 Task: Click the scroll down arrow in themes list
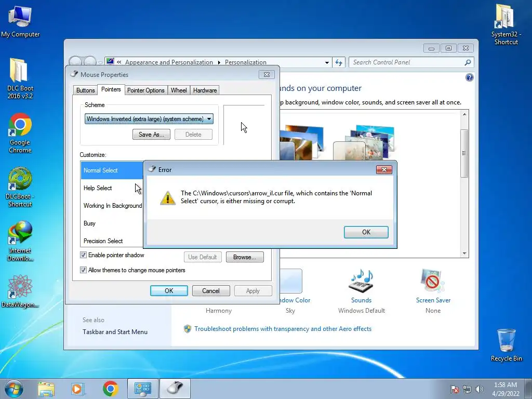tap(464, 254)
